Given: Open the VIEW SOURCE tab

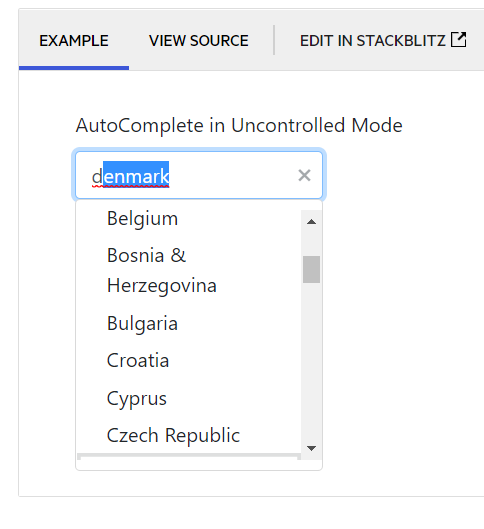Looking at the screenshot, I should point(199,40).
